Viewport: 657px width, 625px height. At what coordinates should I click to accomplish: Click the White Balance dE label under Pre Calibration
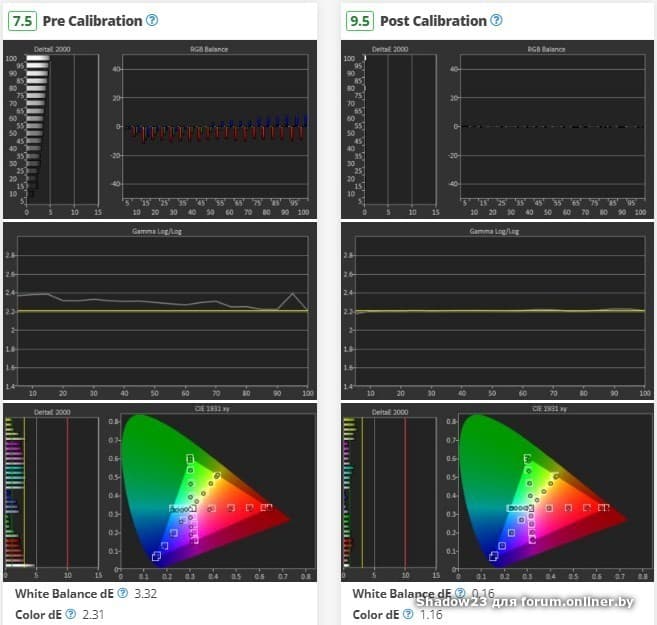(x=64, y=594)
